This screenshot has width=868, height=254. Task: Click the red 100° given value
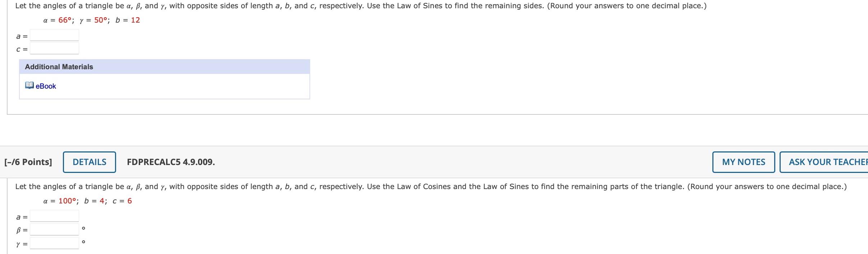(68, 201)
